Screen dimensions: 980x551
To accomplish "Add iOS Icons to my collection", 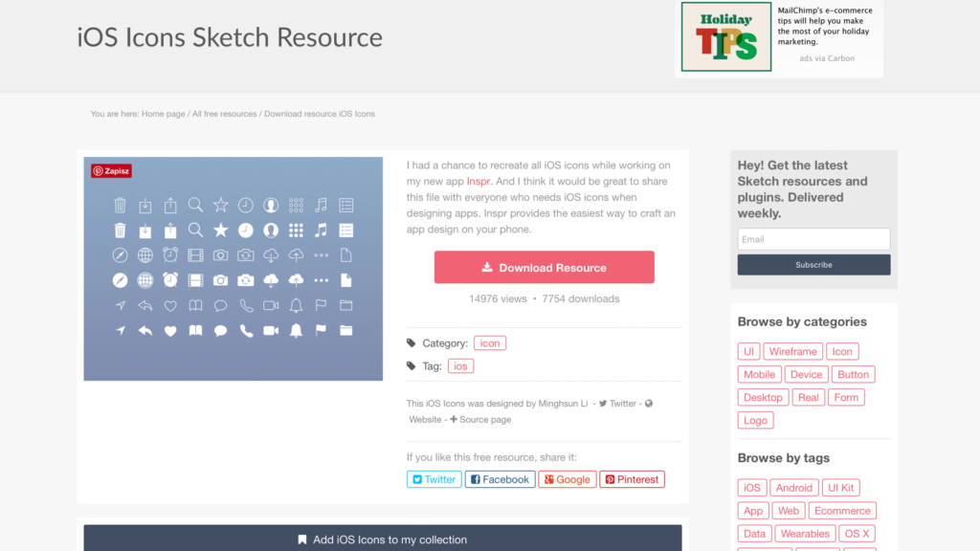I will (x=383, y=538).
